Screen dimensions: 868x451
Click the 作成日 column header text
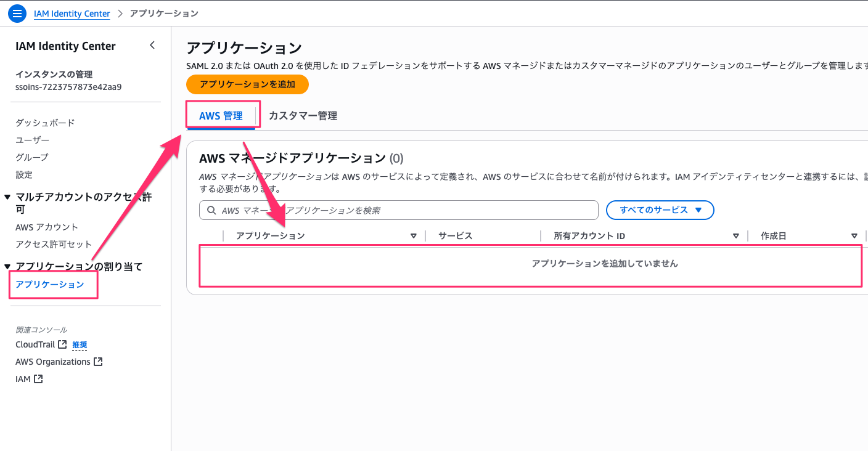tap(774, 236)
